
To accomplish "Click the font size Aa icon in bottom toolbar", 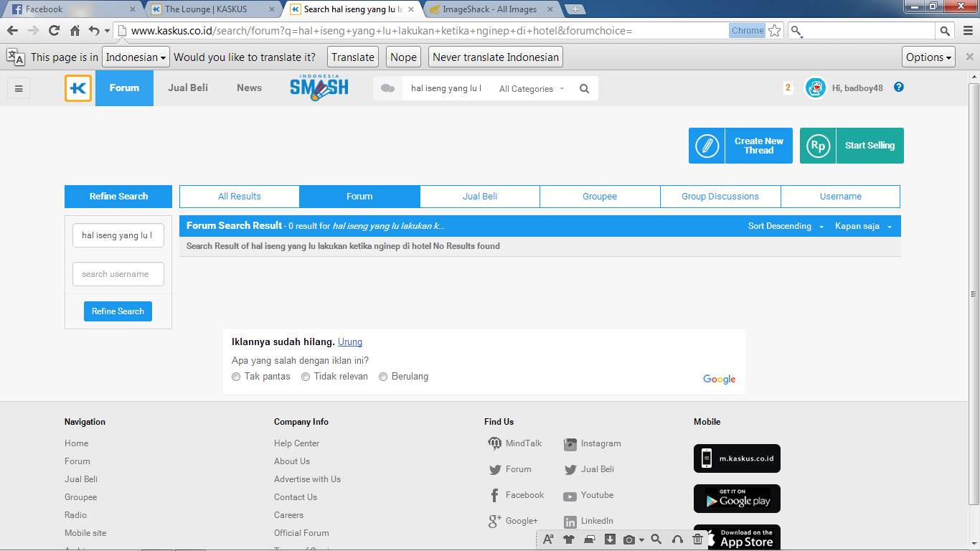I will [548, 540].
